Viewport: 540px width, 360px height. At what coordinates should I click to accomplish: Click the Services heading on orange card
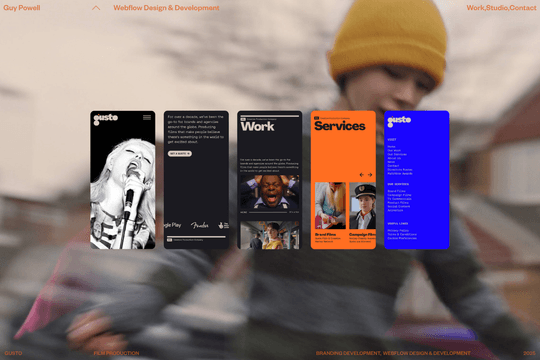coord(340,126)
